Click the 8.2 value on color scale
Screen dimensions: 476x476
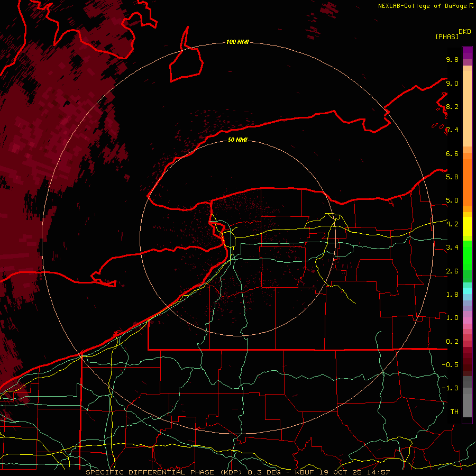452,106
